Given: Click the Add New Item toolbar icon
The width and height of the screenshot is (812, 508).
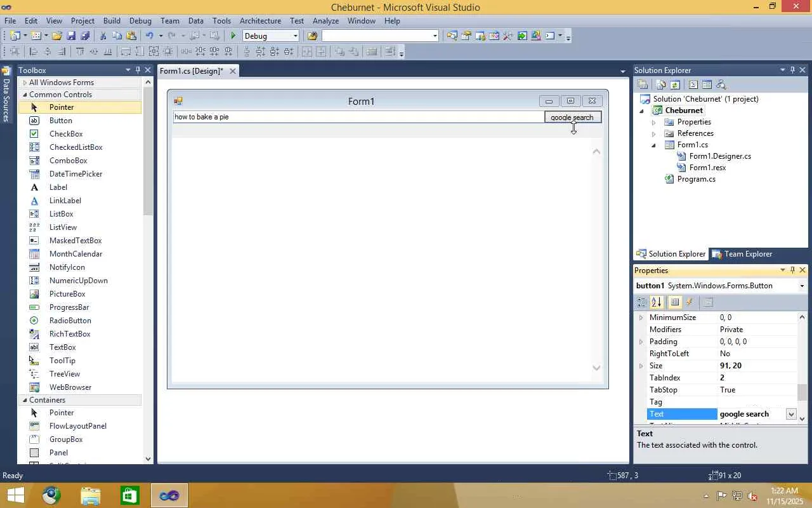Looking at the screenshot, I should click(36, 36).
